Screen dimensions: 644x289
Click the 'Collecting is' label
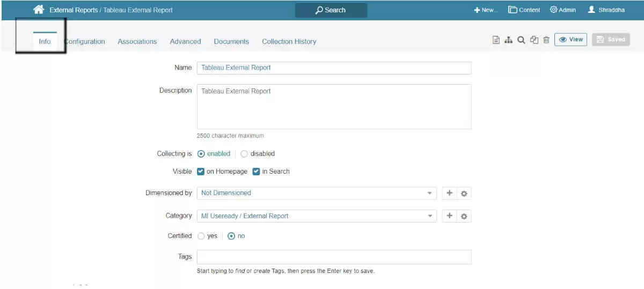pyautogui.click(x=174, y=154)
